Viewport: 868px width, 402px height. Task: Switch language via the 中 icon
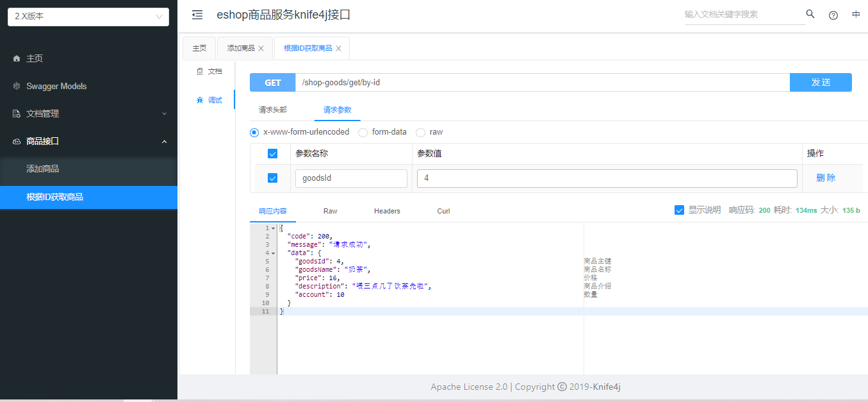(x=856, y=15)
